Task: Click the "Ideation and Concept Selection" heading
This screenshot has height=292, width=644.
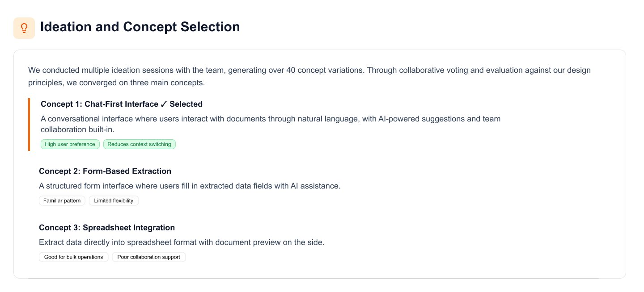Action: pyautogui.click(x=140, y=27)
